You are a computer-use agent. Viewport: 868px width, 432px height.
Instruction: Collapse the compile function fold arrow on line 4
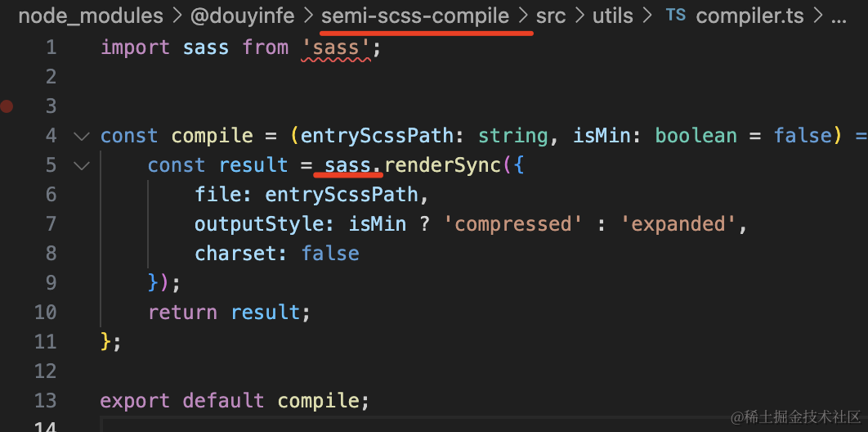pyautogui.click(x=82, y=136)
